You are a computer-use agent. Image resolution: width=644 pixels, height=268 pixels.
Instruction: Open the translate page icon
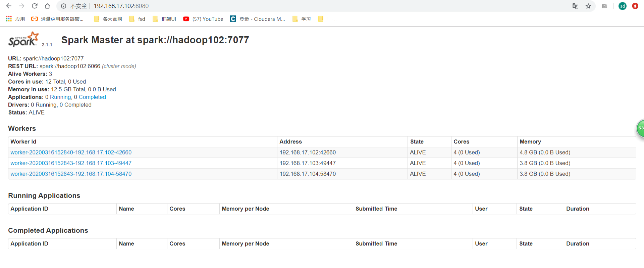[575, 6]
